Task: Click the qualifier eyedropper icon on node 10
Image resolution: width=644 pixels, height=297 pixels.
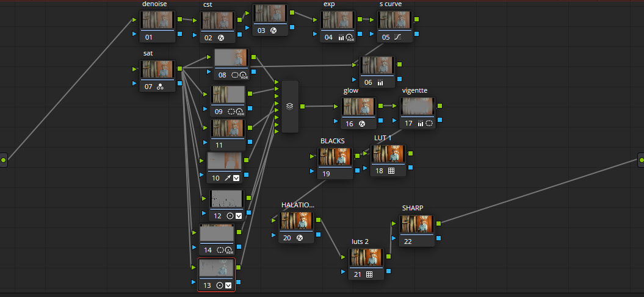Action: (227, 178)
